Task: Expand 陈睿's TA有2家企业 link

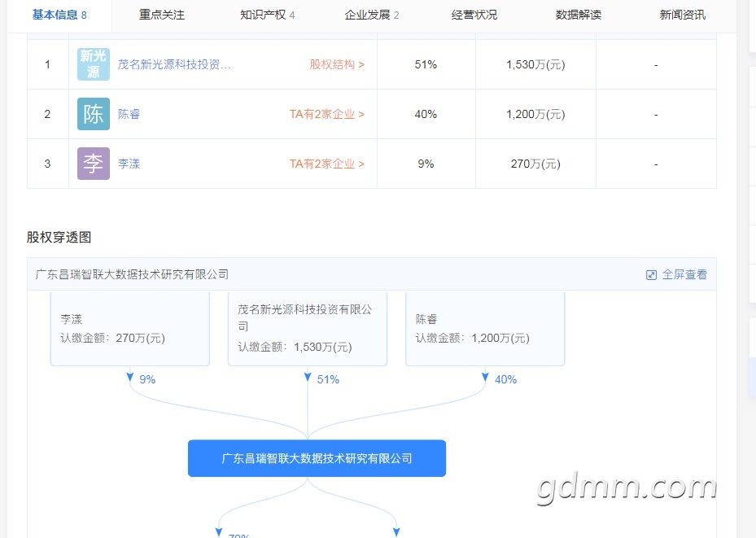Action: point(327,114)
